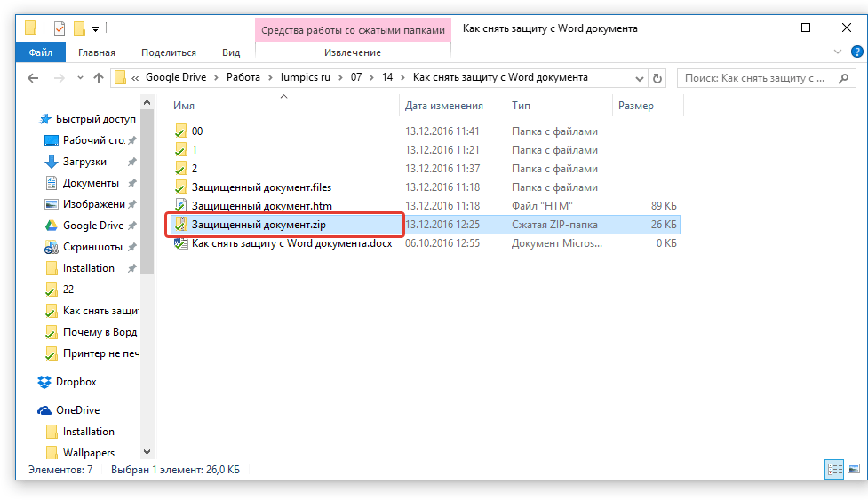Switch to Details view layout icon

(834, 468)
